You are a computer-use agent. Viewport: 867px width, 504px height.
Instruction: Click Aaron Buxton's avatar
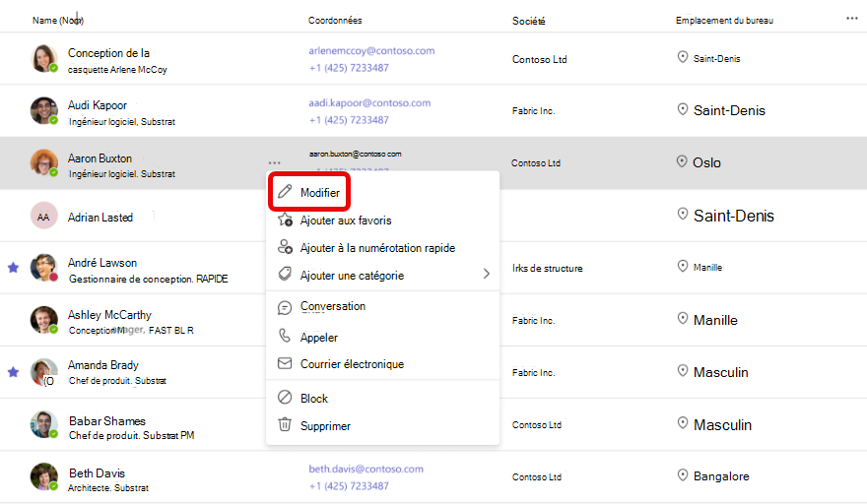click(43, 162)
